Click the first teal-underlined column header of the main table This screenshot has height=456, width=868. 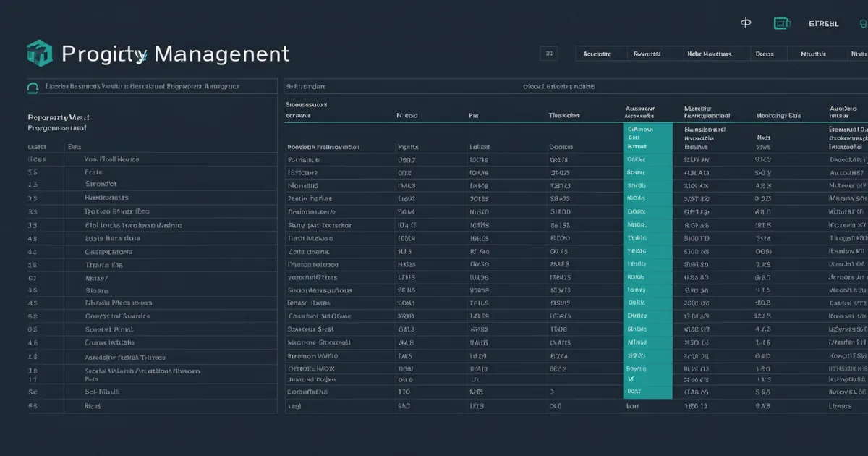coord(298,115)
